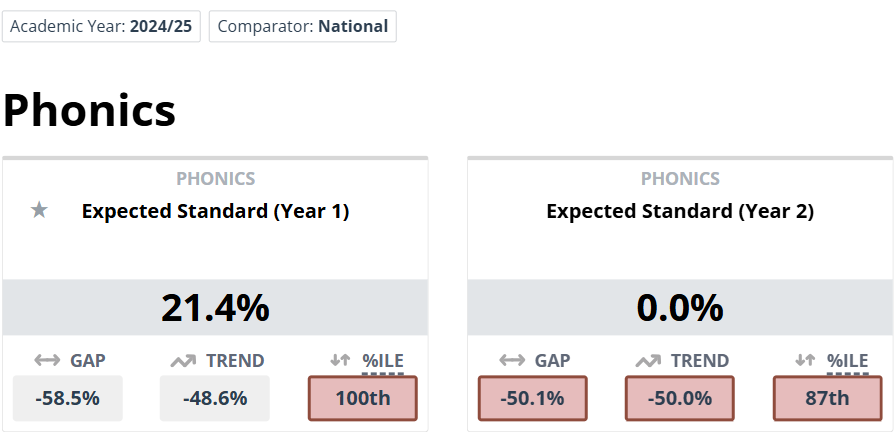
Task: Click the TREND arrow icon for Year 2
Action: tap(647, 361)
